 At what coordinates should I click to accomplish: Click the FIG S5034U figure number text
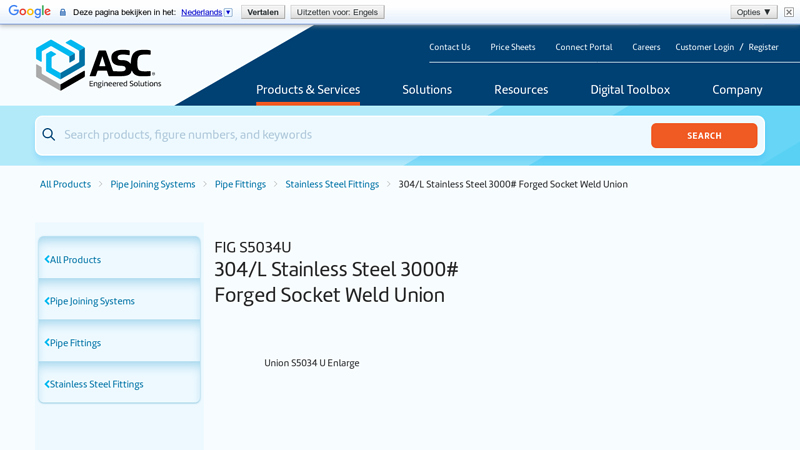coord(253,247)
